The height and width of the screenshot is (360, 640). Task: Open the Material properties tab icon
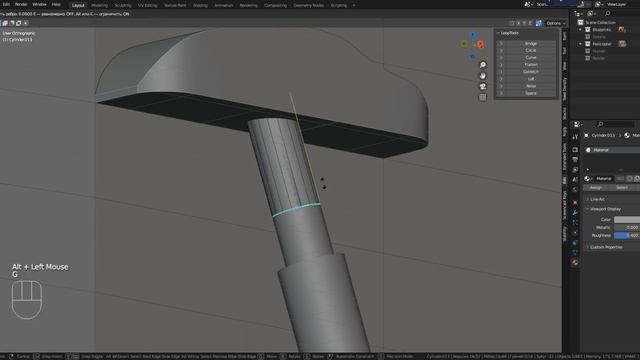[575, 263]
